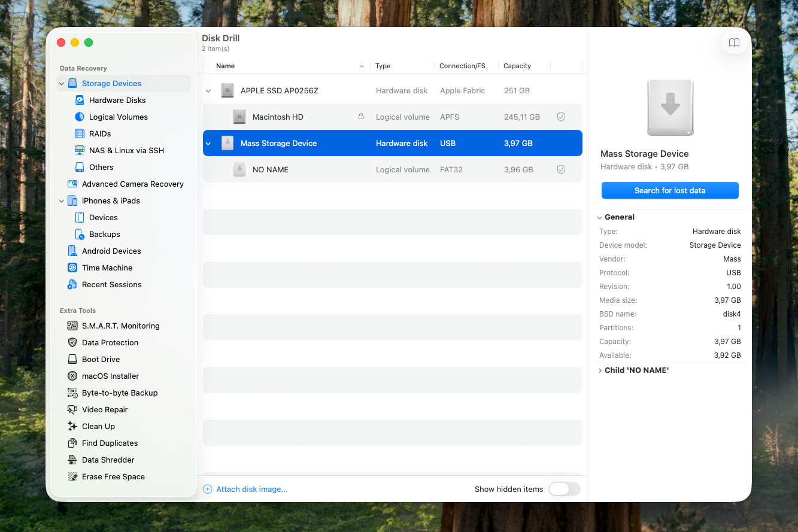Sort by the Name column header

point(225,66)
